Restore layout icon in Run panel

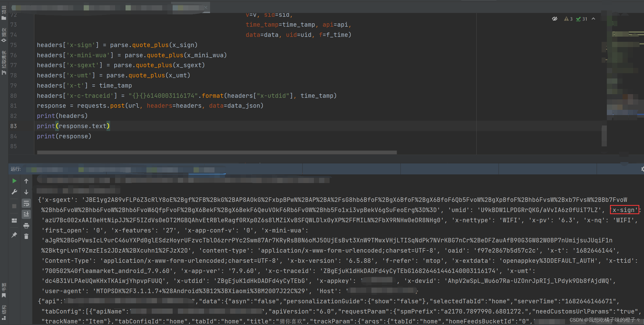pyautogui.click(x=14, y=220)
